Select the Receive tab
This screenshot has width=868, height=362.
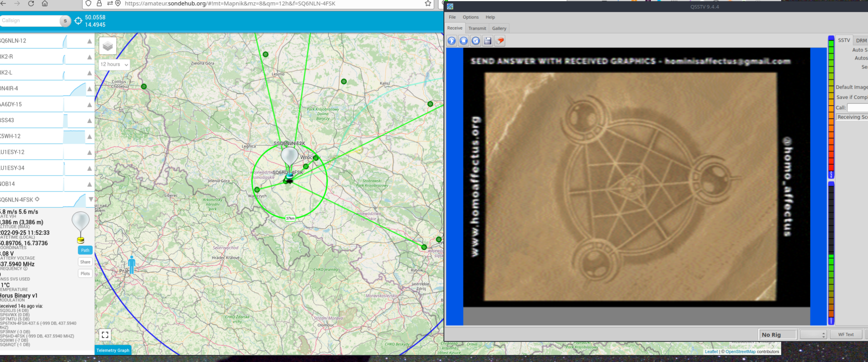coord(455,28)
